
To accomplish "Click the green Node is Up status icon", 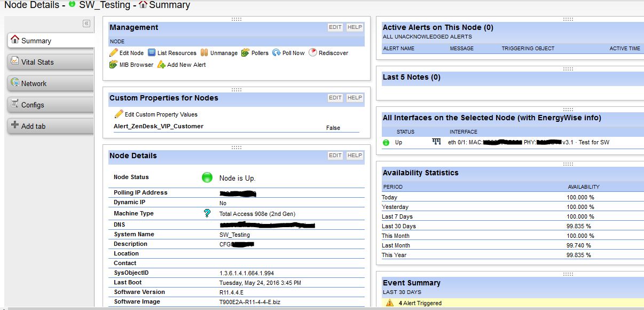I will tap(207, 177).
